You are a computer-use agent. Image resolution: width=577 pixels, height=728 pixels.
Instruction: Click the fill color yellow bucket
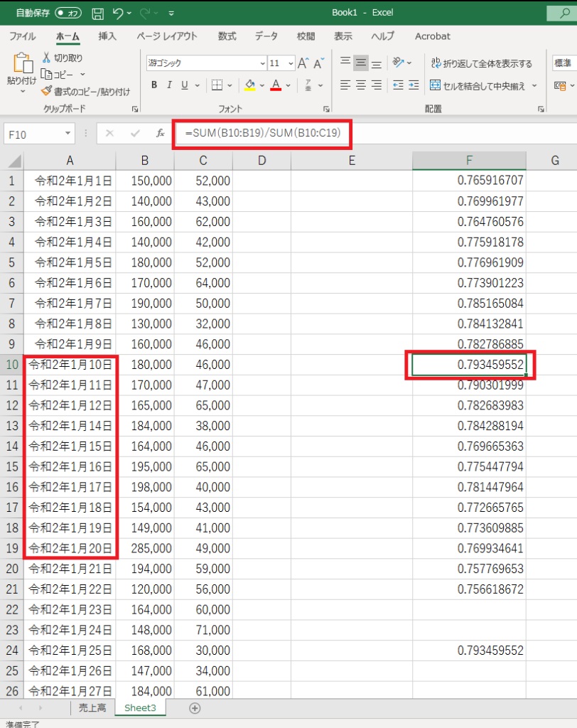[249, 85]
